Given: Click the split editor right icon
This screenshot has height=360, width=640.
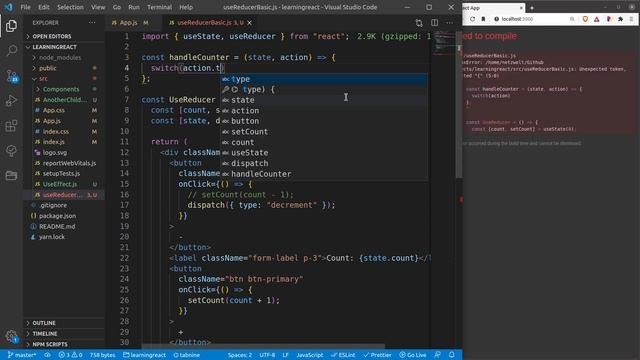Looking at the screenshot, I should tap(434, 23).
